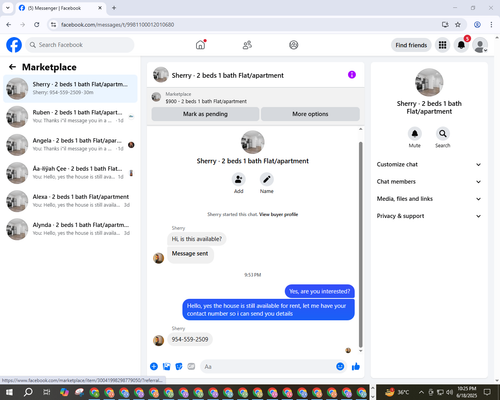Screen dimensions: 500x400
Task: Open the Chrome three-dot menu
Action: 491,25
